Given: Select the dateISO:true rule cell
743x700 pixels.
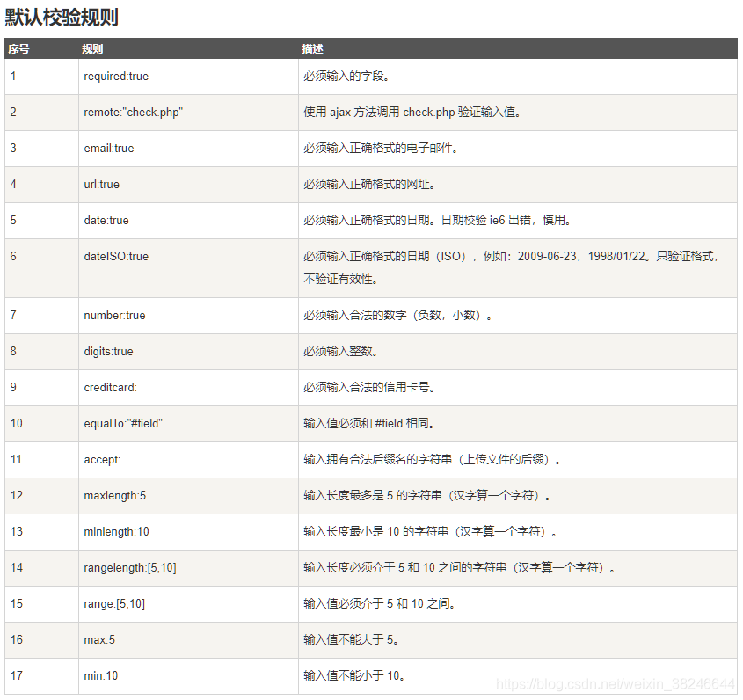Looking at the screenshot, I should pos(188,267).
